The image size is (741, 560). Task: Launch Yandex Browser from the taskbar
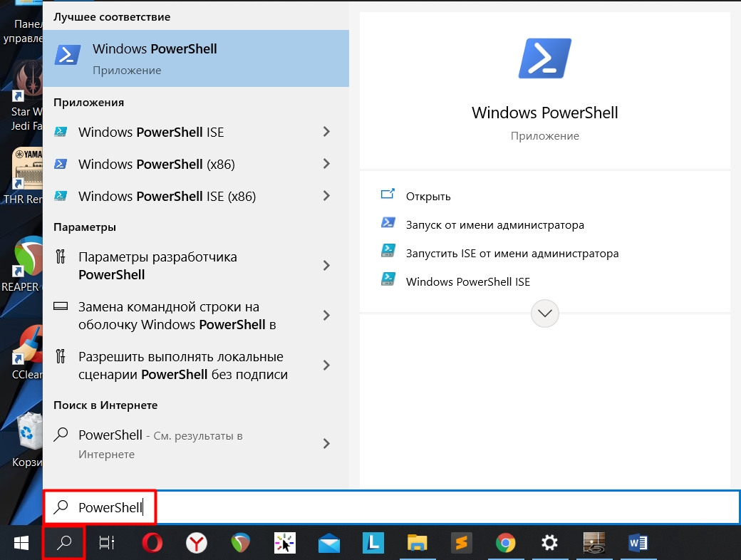[x=196, y=543]
